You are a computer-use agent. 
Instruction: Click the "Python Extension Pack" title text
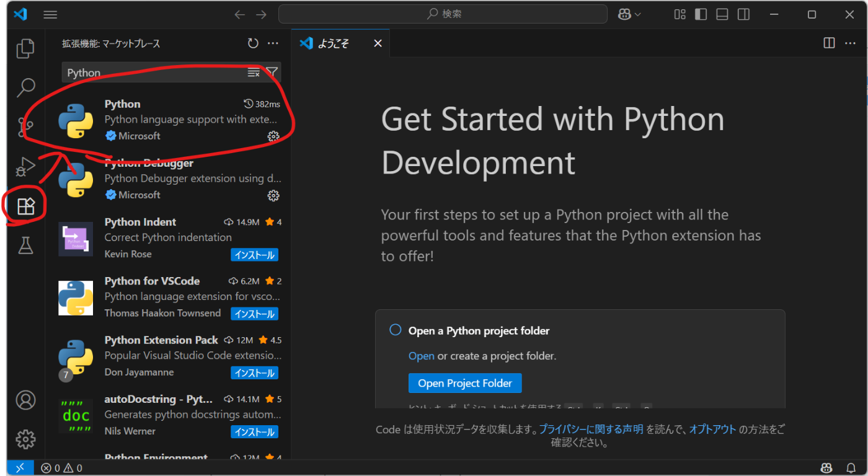pyautogui.click(x=161, y=340)
